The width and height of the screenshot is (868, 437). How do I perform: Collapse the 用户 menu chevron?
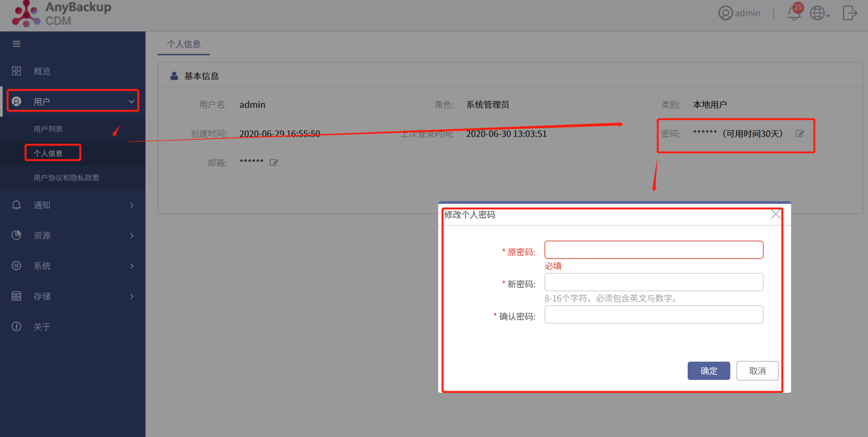coord(132,101)
